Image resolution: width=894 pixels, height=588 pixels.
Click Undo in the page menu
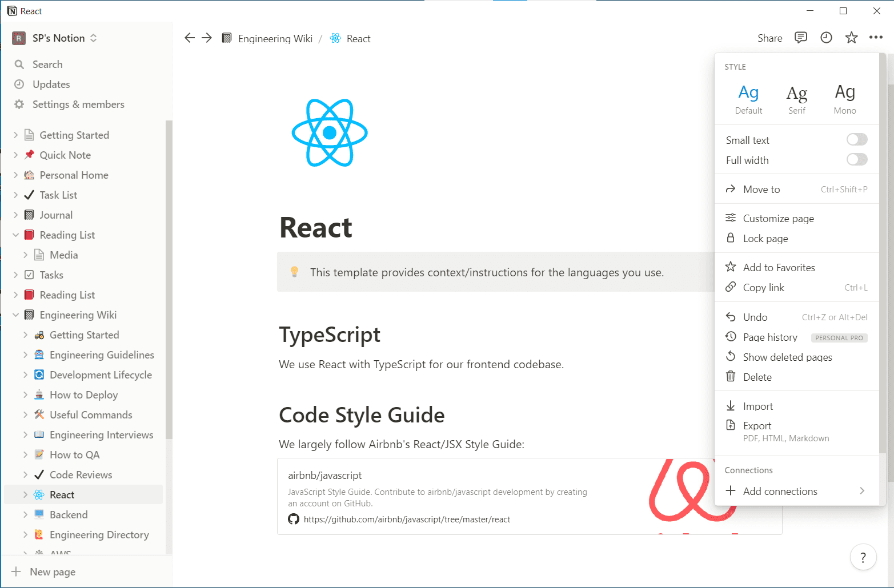pyautogui.click(x=796, y=317)
